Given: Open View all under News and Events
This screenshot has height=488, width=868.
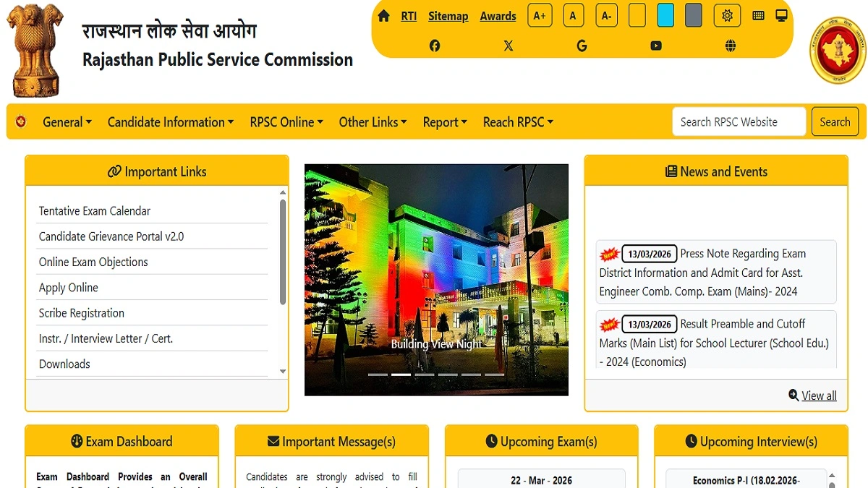Looking at the screenshot, I should pyautogui.click(x=819, y=395).
